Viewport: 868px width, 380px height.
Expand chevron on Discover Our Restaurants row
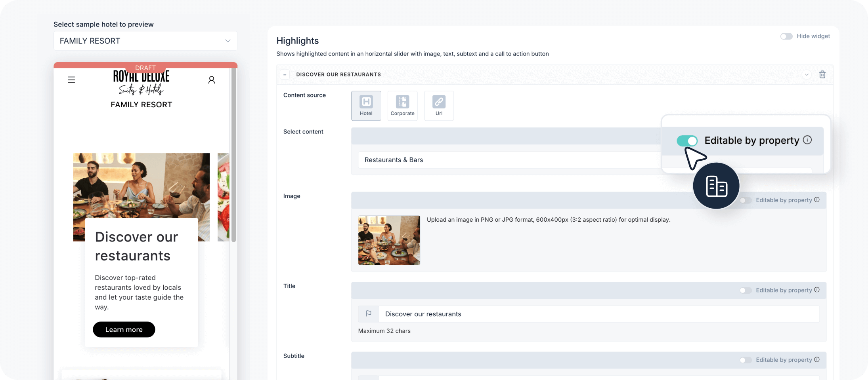[x=807, y=74]
